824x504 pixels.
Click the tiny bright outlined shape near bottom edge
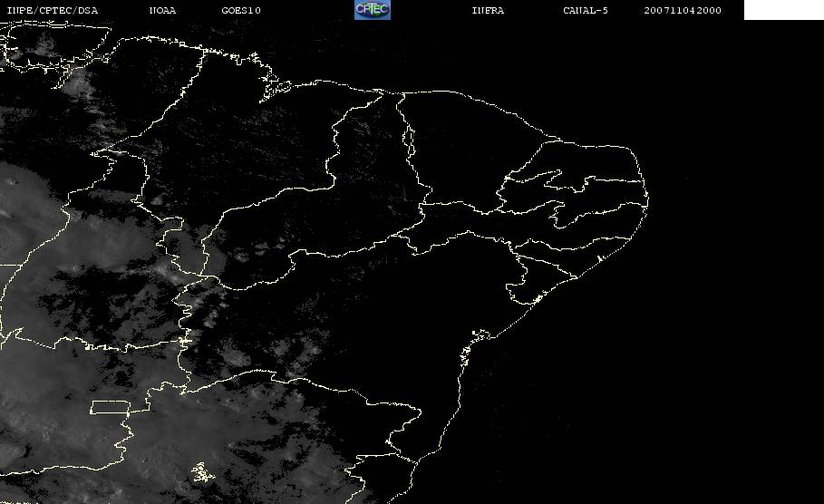pyautogui.click(x=200, y=472)
